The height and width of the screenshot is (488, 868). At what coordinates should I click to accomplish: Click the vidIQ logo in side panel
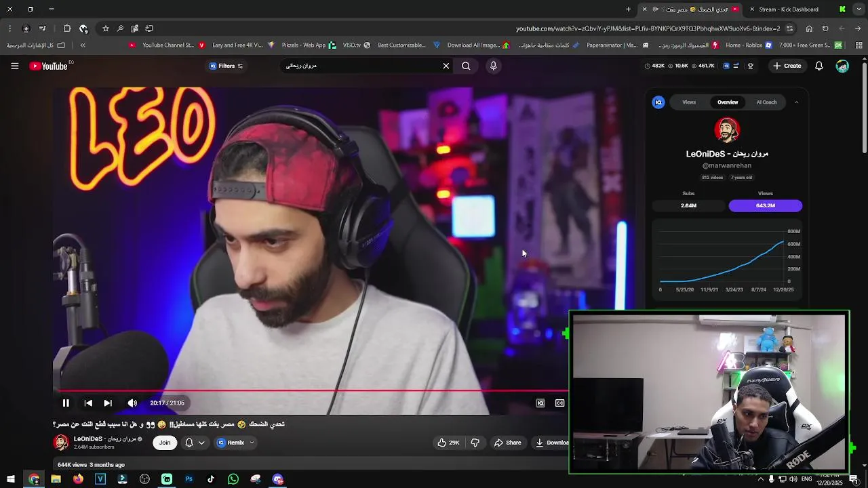point(658,102)
